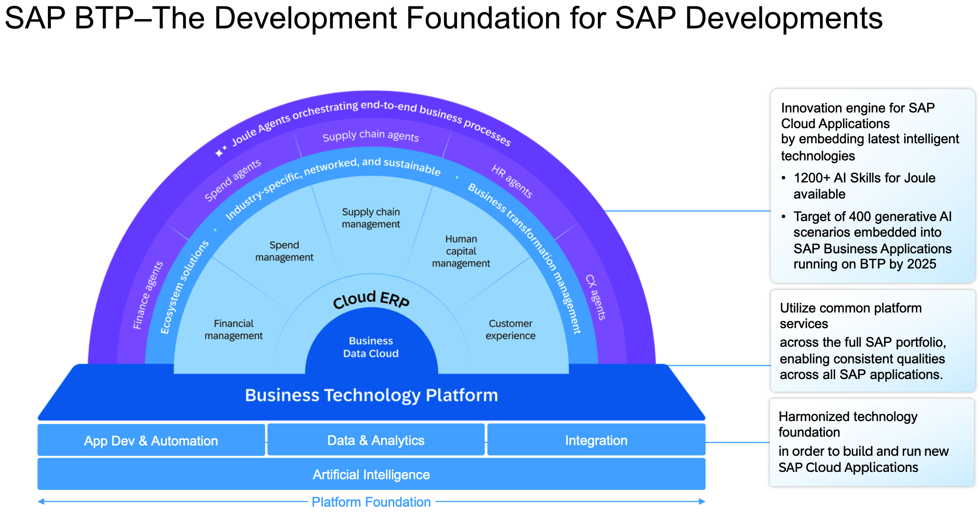Viewport: 980px width, 513px height.
Task: Click in order to build and run text
Action: [863, 459]
